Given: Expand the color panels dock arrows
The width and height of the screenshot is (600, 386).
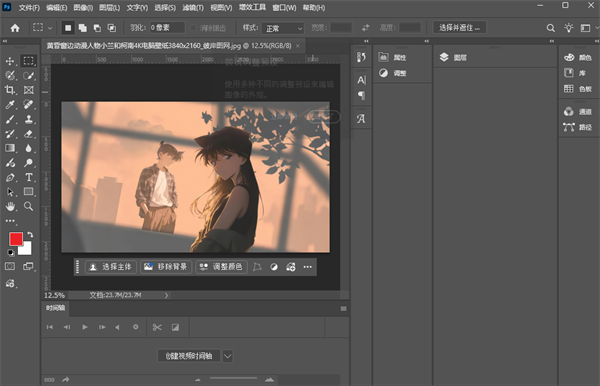Looking at the screenshot, I should tap(597, 41).
